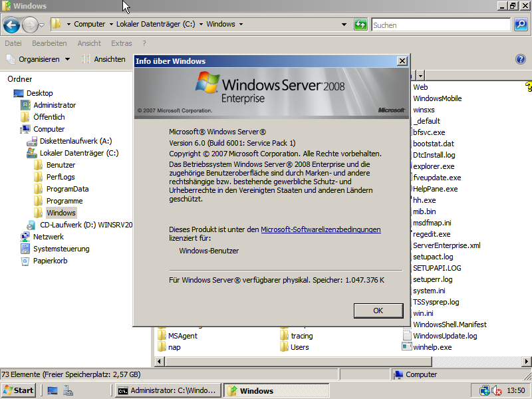Click the network icon in system tray
Screen dimensions: 532x399
tap(485, 391)
